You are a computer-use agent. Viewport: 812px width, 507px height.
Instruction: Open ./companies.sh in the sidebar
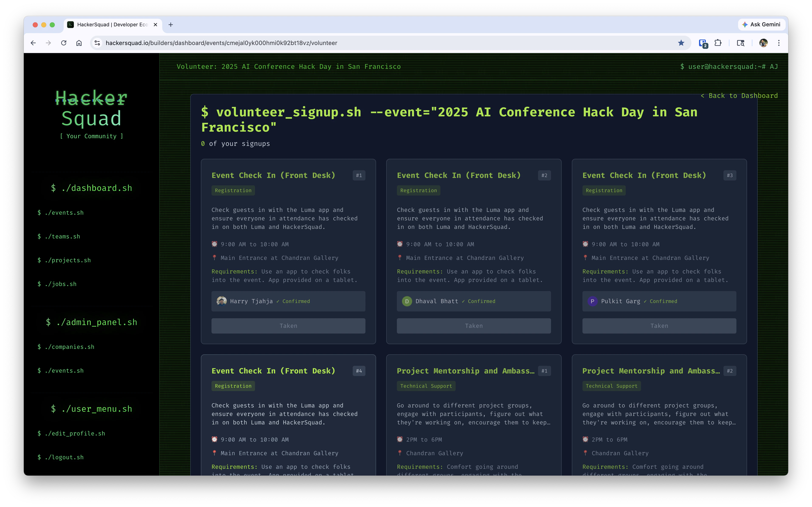[x=66, y=347]
